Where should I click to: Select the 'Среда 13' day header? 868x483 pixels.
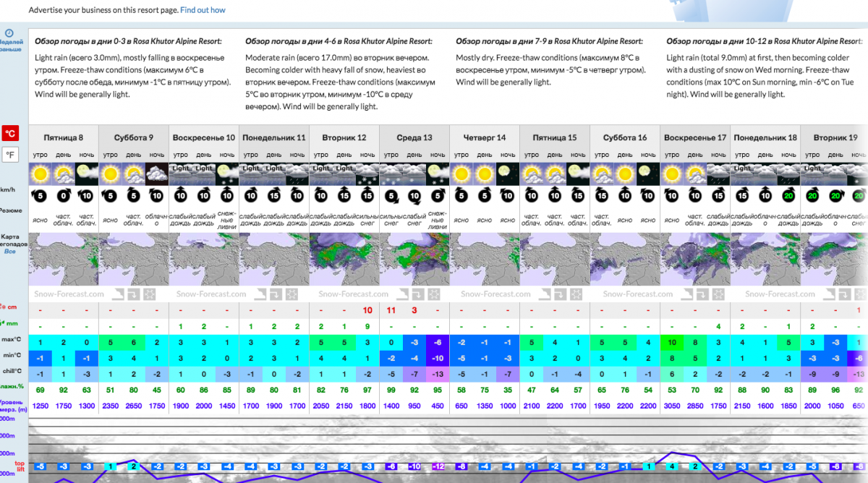414,137
